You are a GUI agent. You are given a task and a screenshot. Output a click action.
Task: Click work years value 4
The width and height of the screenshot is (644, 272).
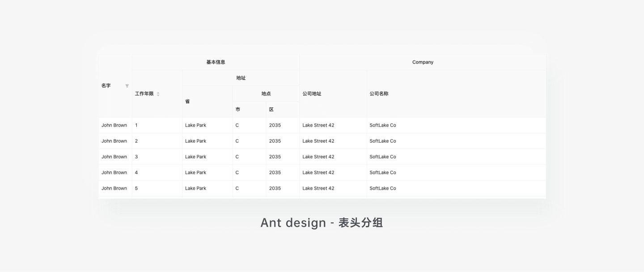pos(136,172)
